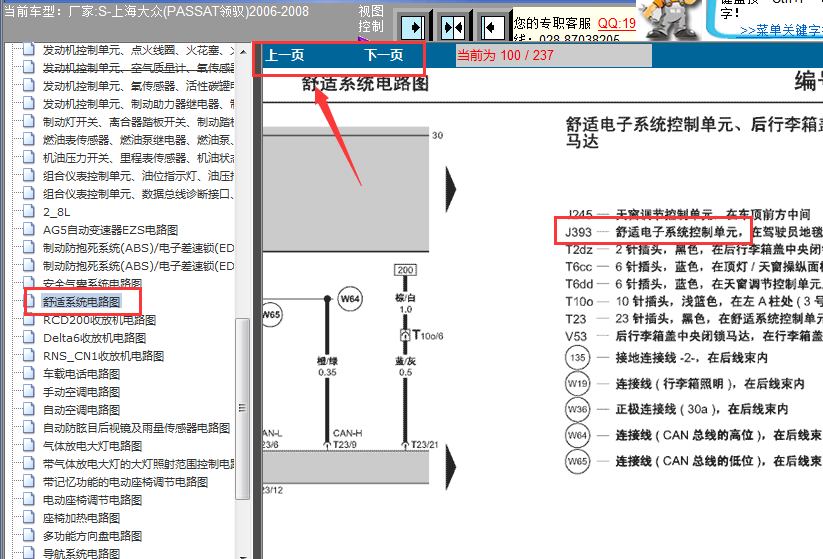Open 制动灯开关、离合器踏板开关 entry
Image resolution: width=823 pixels, height=559 pixels.
pyautogui.click(x=138, y=122)
